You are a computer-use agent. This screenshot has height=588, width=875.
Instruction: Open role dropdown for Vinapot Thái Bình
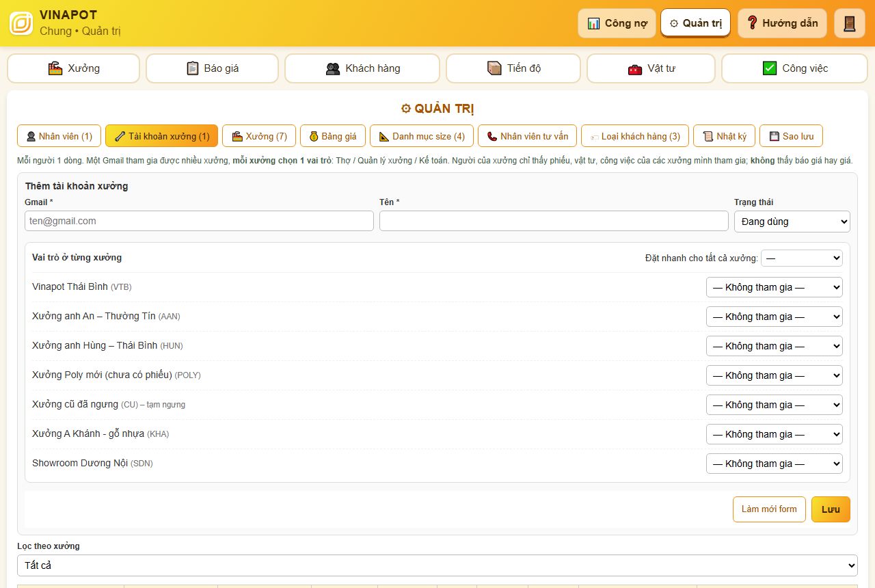point(775,287)
